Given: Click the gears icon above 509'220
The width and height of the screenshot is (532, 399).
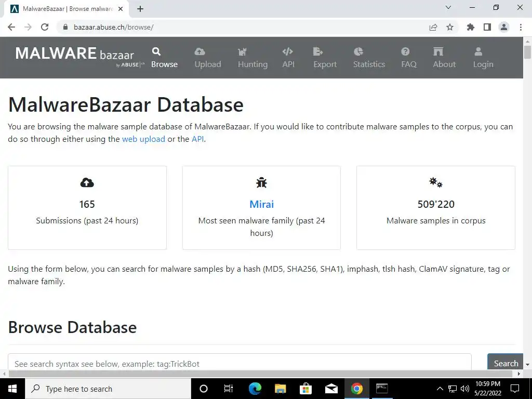Looking at the screenshot, I should point(436,182).
